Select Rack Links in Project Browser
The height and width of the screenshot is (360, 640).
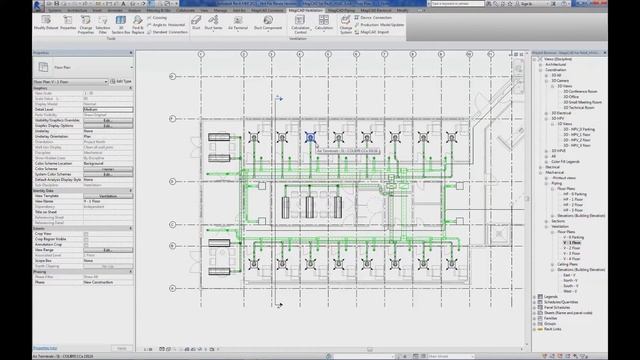pos(553,329)
